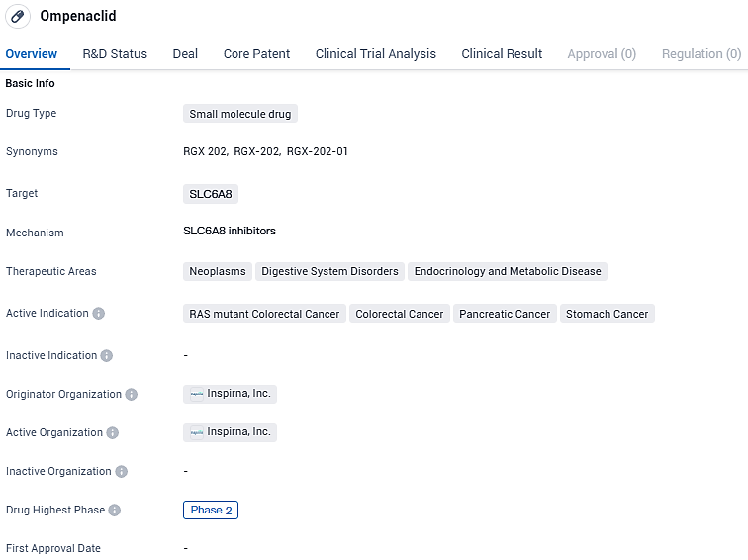Viewport: 748px width, 560px height.
Task: Click the Small molecule drug tag
Action: [240, 114]
